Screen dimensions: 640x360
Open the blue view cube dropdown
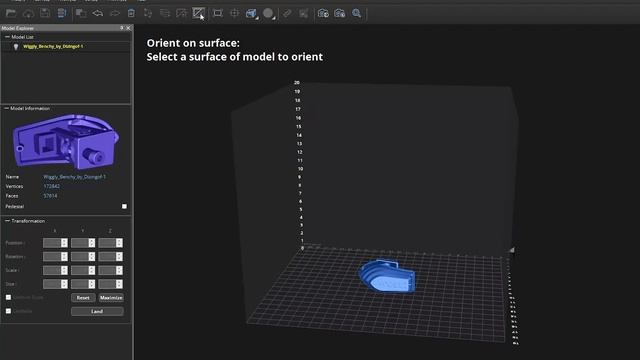click(251, 14)
